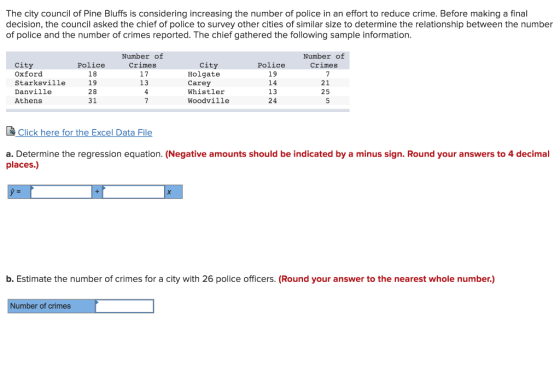Click the Number of crimes answer field
Viewport: 560px width, 366px height.
(124, 306)
